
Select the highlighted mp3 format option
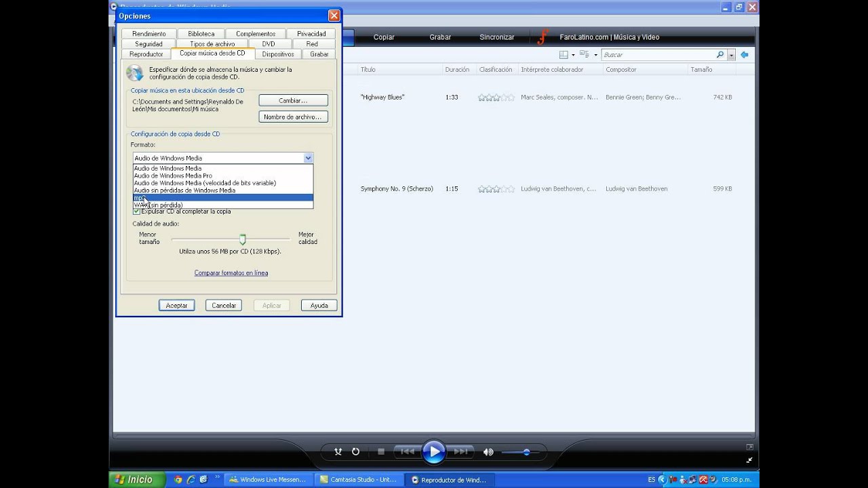(x=223, y=198)
